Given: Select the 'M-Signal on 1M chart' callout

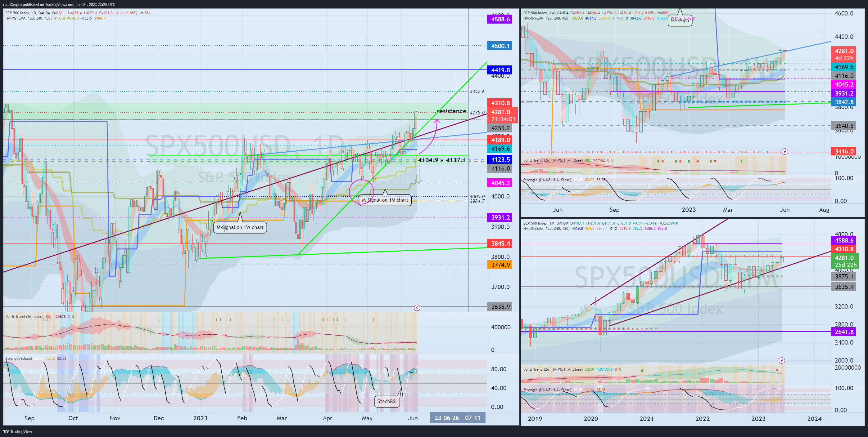Looking at the screenshot, I should tap(385, 200).
